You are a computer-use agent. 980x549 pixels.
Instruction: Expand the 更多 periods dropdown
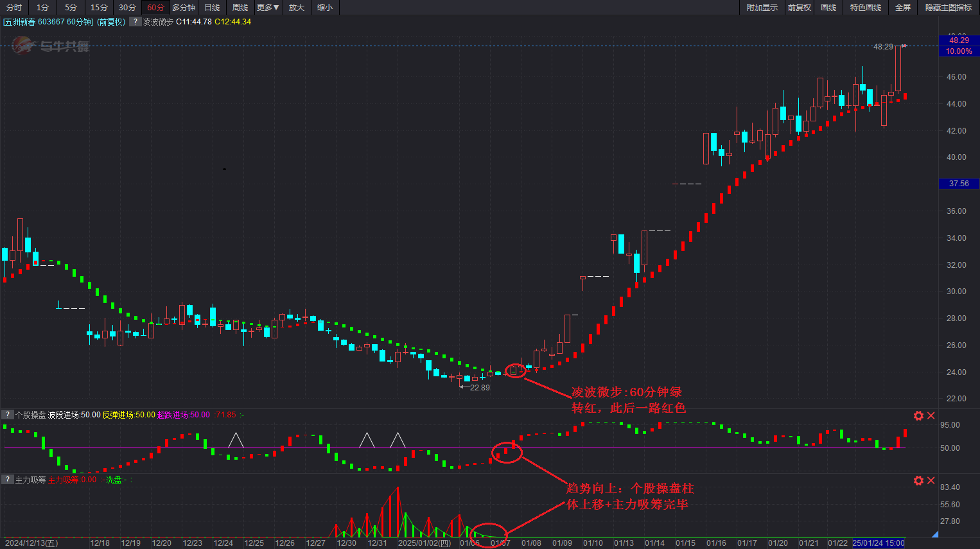(x=268, y=8)
